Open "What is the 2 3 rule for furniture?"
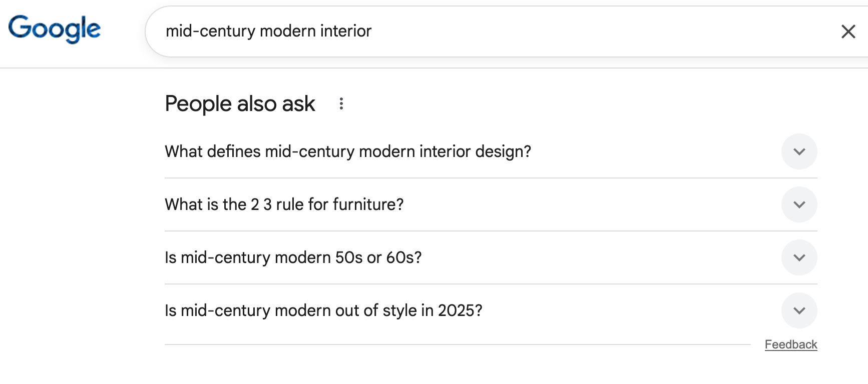Image resolution: width=868 pixels, height=384 pixels. [284, 204]
